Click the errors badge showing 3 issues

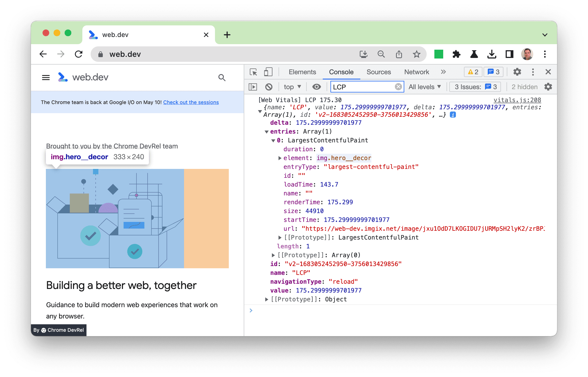(x=493, y=71)
